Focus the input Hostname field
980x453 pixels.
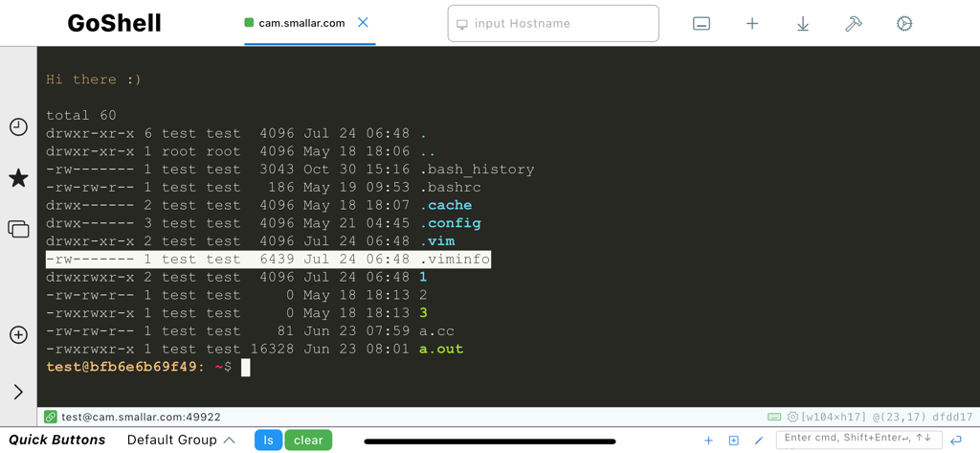point(553,24)
